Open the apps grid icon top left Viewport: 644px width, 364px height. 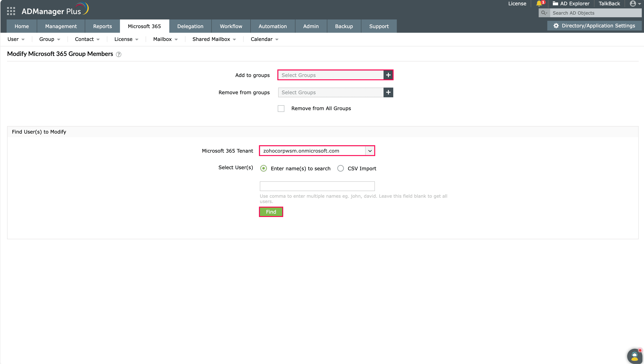11,11
